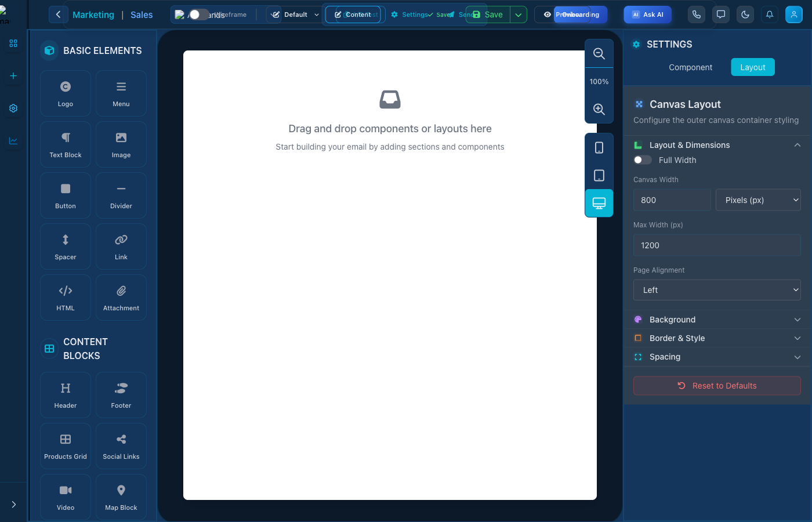Open the Ask AI assistant
This screenshot has width=812, height=522.
pyautogui.click(x=647, y=14)
